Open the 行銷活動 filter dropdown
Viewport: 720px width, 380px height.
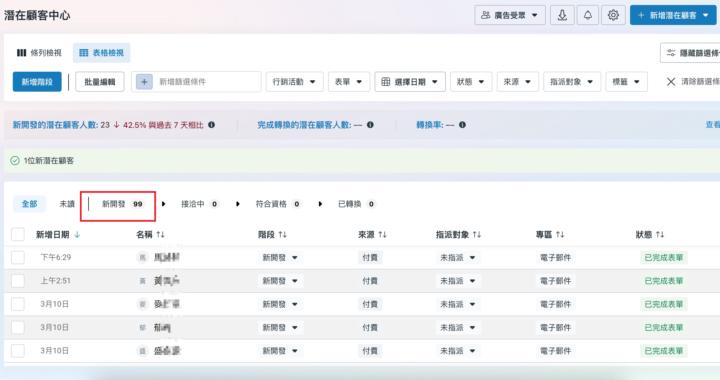[x=294, y=82]
